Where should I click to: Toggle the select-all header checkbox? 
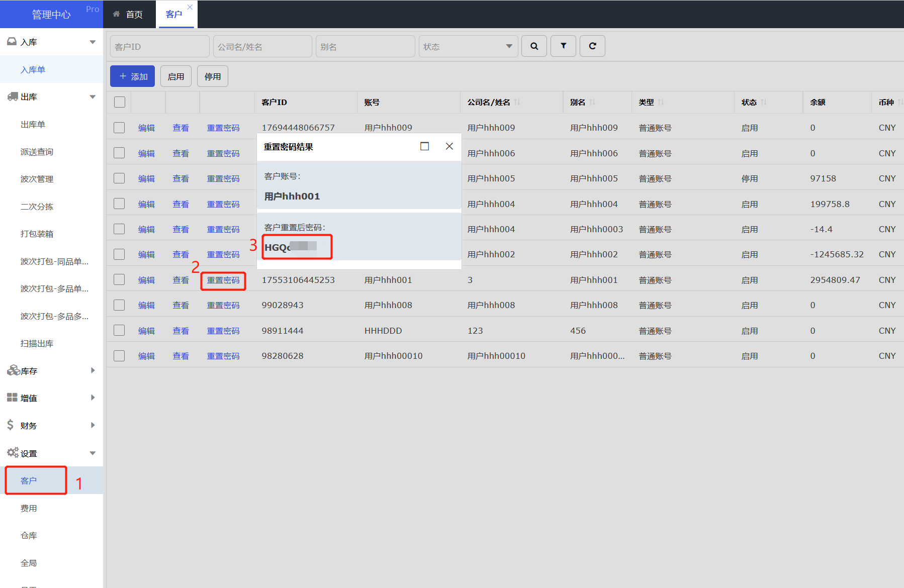[120, 102]
